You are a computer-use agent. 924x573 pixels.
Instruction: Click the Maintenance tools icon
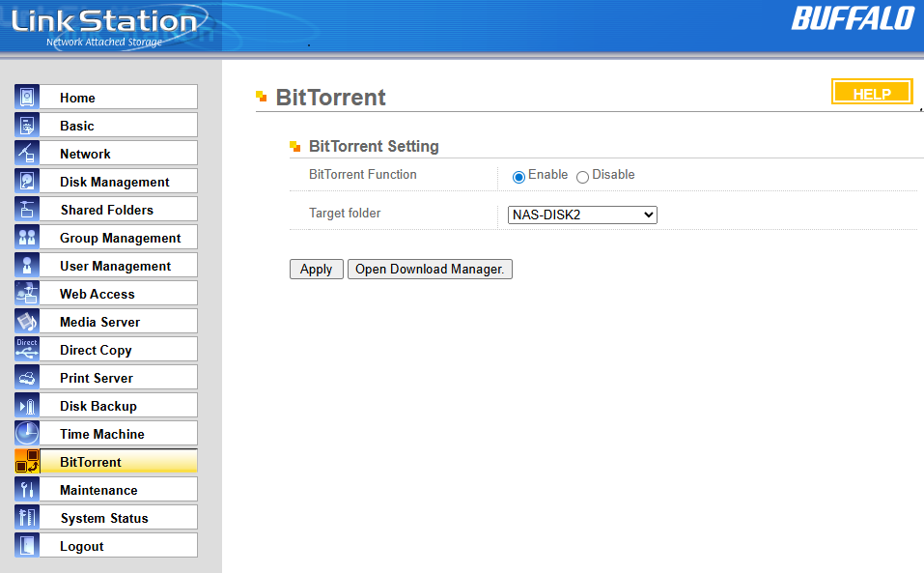tap(27, 490)
